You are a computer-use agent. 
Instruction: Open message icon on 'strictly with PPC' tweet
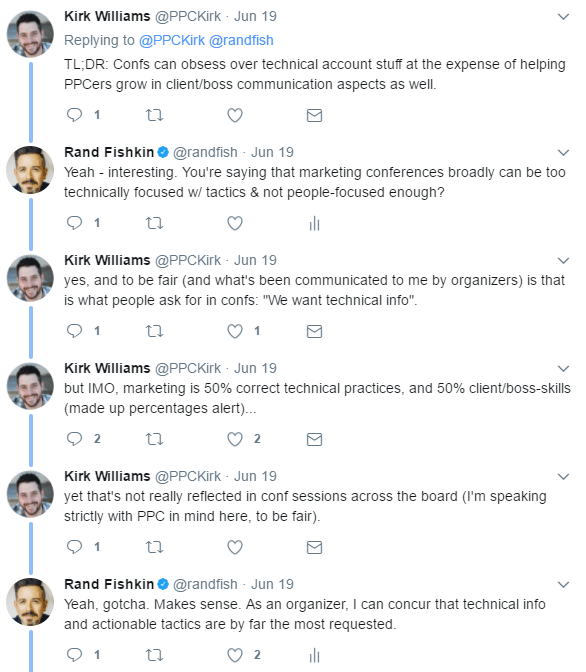tap(314, 547)
